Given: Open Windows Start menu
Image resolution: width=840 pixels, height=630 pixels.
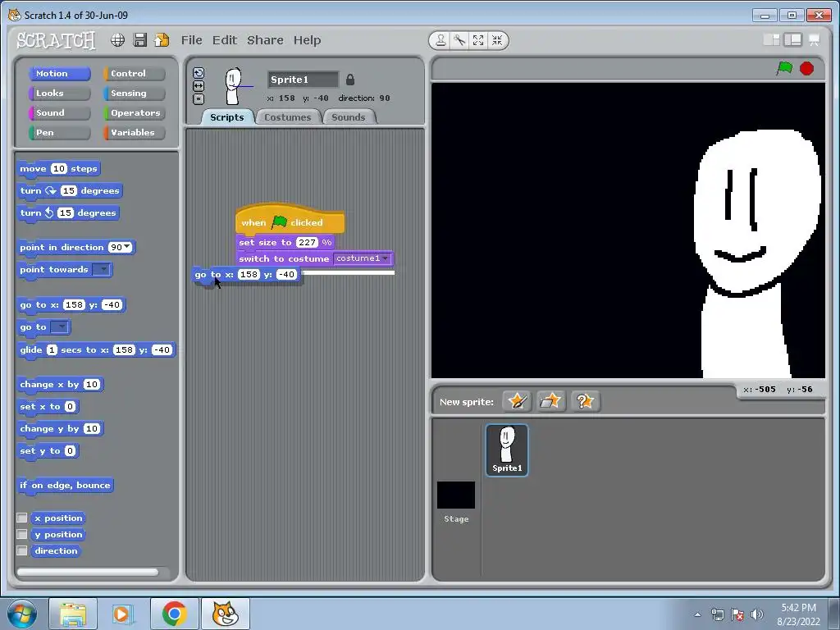Looking at the screenshot, I should tap(22, 614).
